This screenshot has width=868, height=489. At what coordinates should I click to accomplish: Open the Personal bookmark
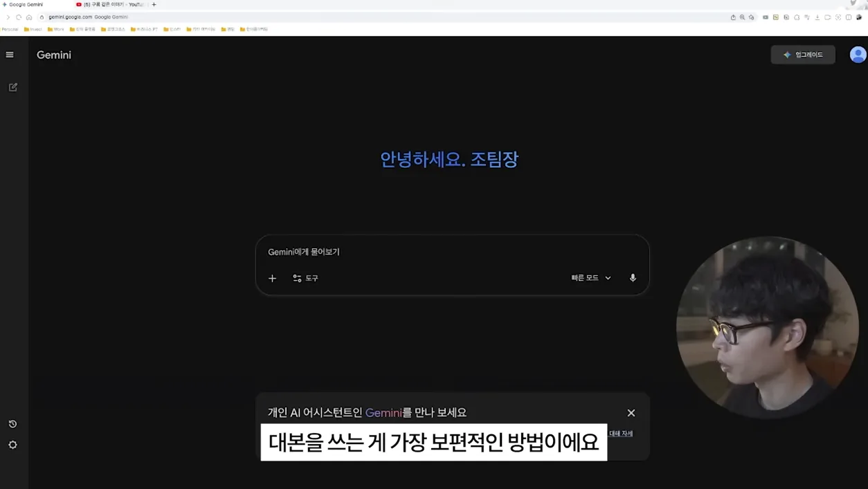coord(10,29)
